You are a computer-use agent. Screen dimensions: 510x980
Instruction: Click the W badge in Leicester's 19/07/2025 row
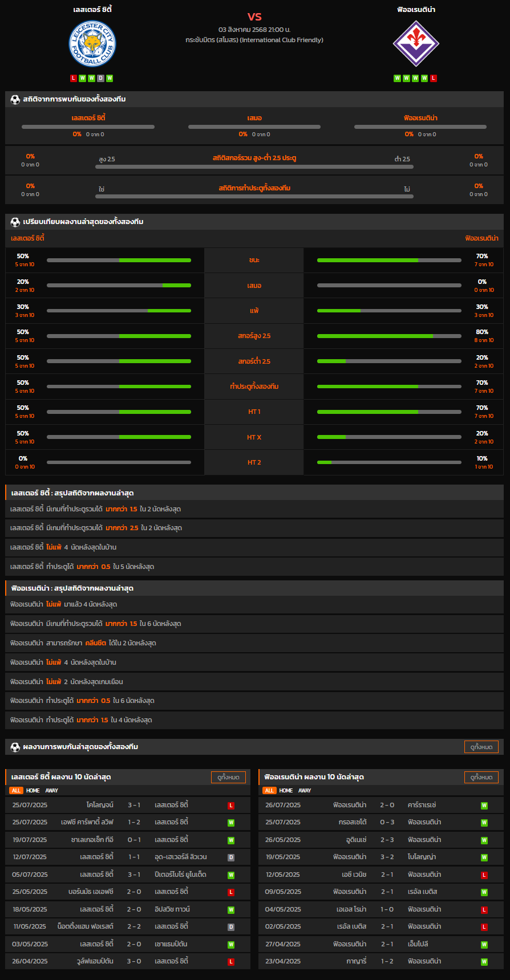coord(231,840)
